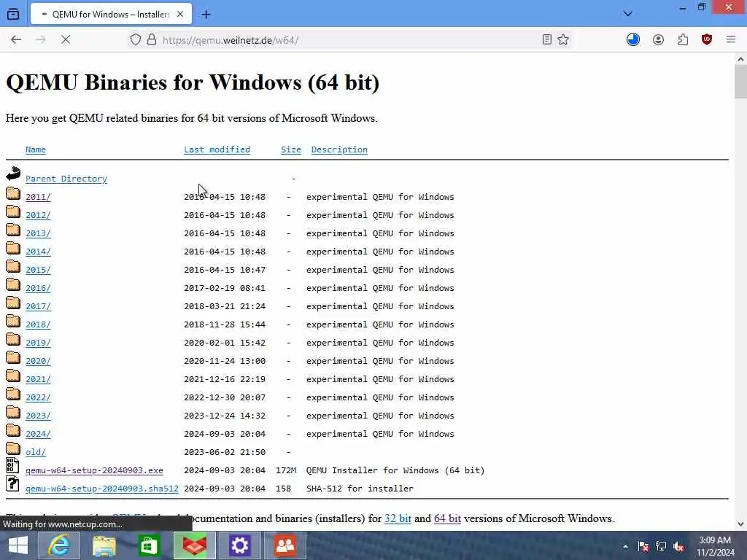This screenshot has height=560, width=747.
Task: Click the binary file icon beside the .exe
Action: pyautogui.click(x=13, y=465)
